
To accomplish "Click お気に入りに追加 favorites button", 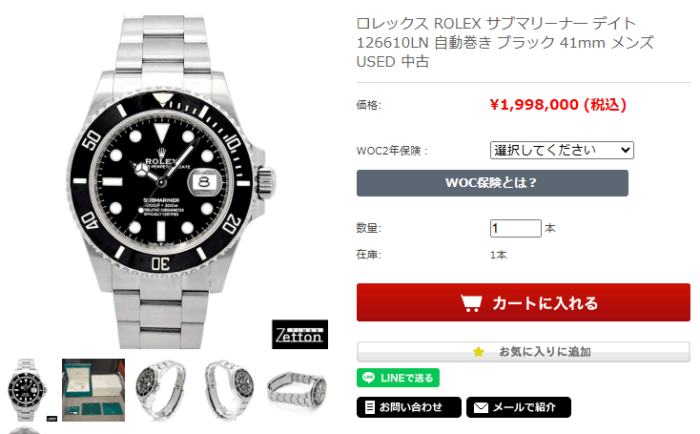I will coord(523,352).
